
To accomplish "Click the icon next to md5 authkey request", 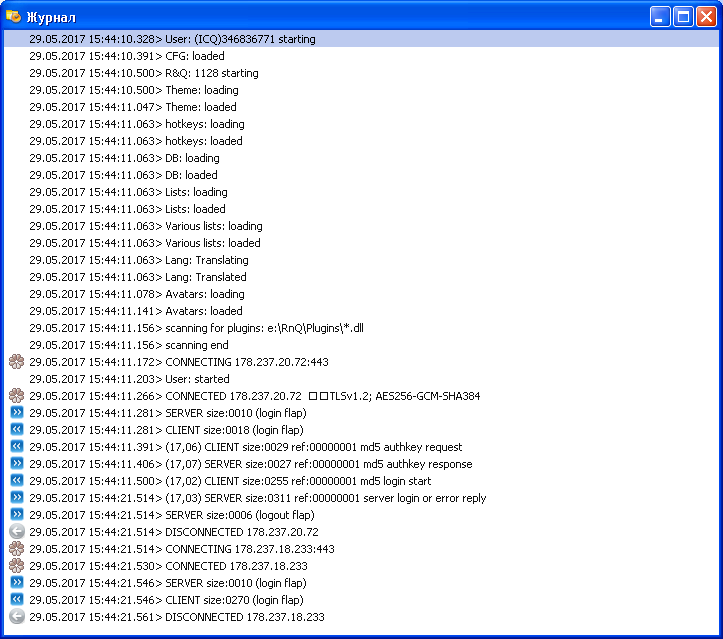I will [15, 447].
